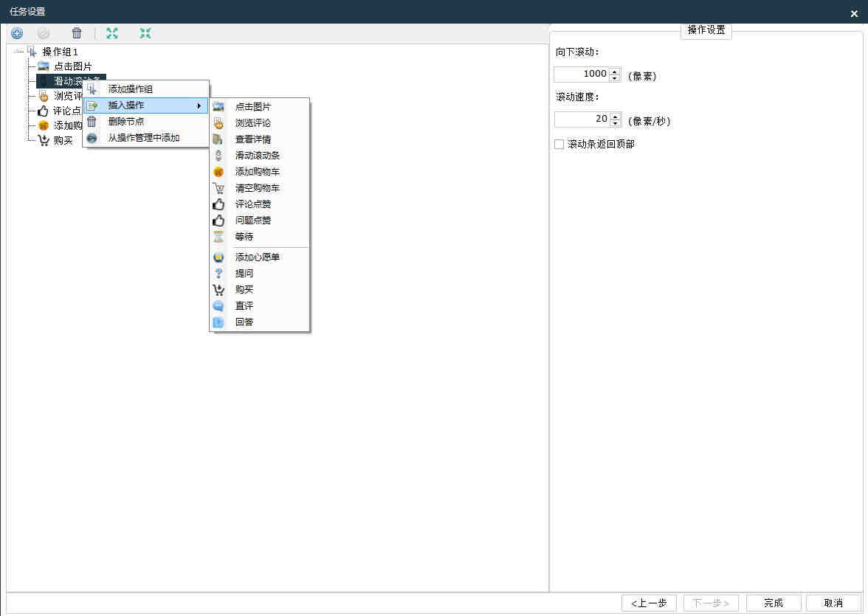Select the 购买 cart tree node

pos(63,141)
